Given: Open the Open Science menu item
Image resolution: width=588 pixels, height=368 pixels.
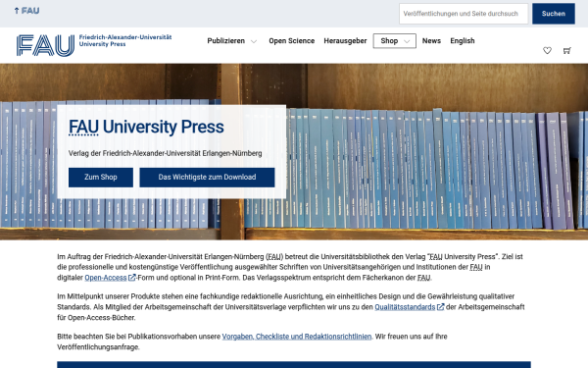Looking at the screenshot, I should [x=291, y=40].
